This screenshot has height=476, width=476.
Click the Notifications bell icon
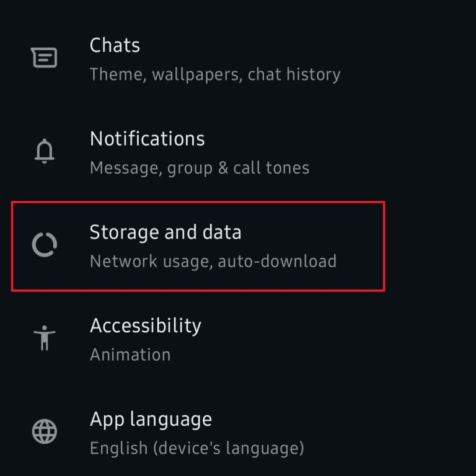pyautogui.click(x=45, y=151)
